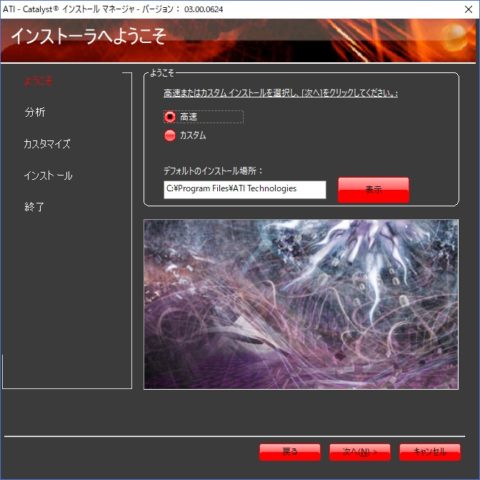Click the ATI - Catalyst title bar text
Viewport: 480px width, 480px height.
click(x=113, y=9)
